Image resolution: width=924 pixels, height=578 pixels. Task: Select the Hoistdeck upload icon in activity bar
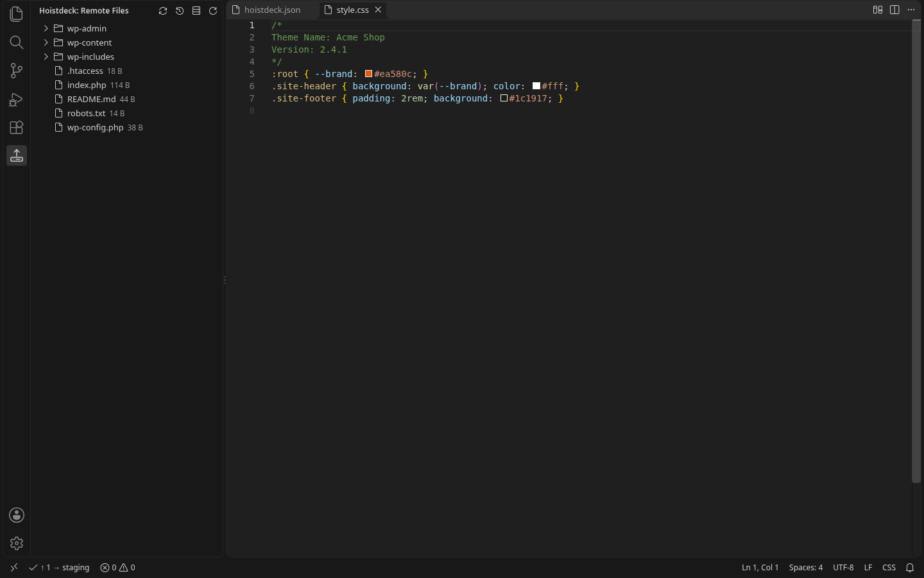17,155
